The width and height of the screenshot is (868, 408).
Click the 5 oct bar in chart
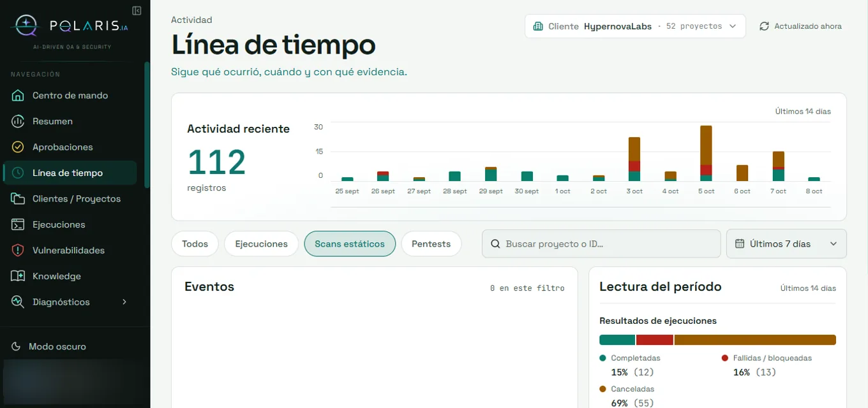pos(706,154)
